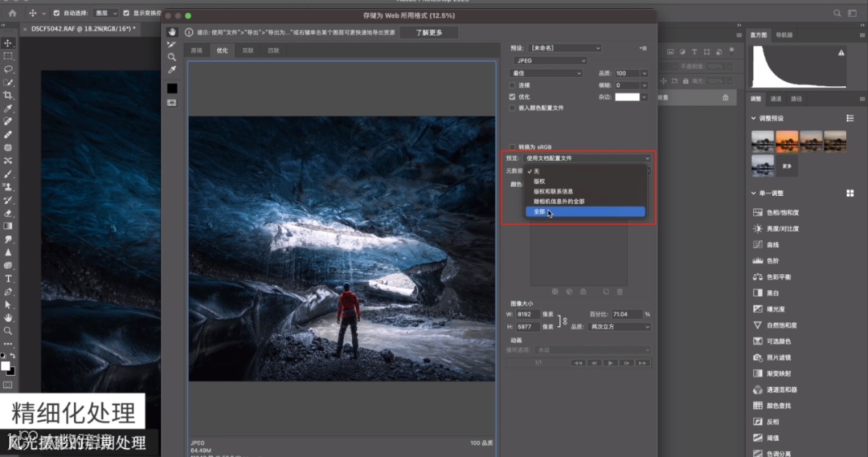Image resolution: width=868 pixels, height=457 pixels.
Task: Add a 色相/饱和度 adjustment
Action: tap(776, 213)
